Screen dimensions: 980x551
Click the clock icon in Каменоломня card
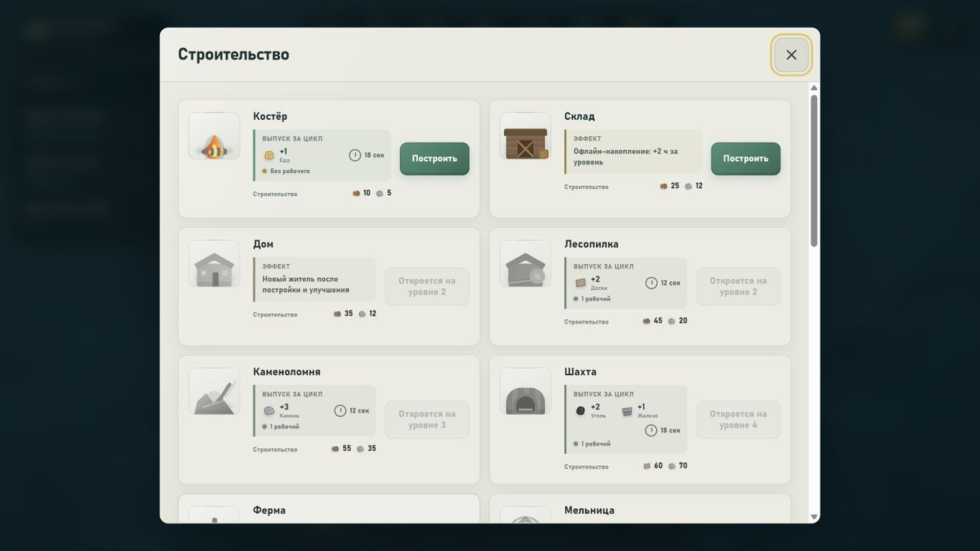pyautogui.click(x=340, y=411)
